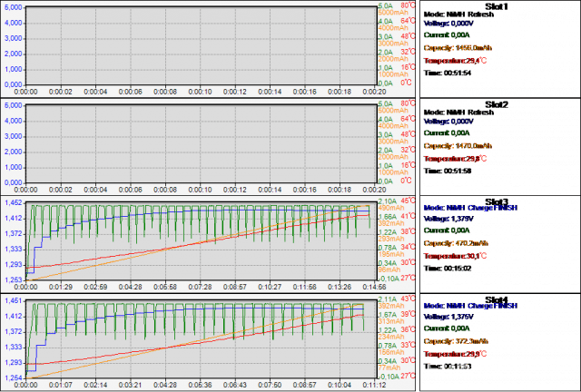The width and height of the screenshot is (581, 392).
Task: Select 'Capacity: 470,2mAh' in Slot3
Action: tap(456, 243)
